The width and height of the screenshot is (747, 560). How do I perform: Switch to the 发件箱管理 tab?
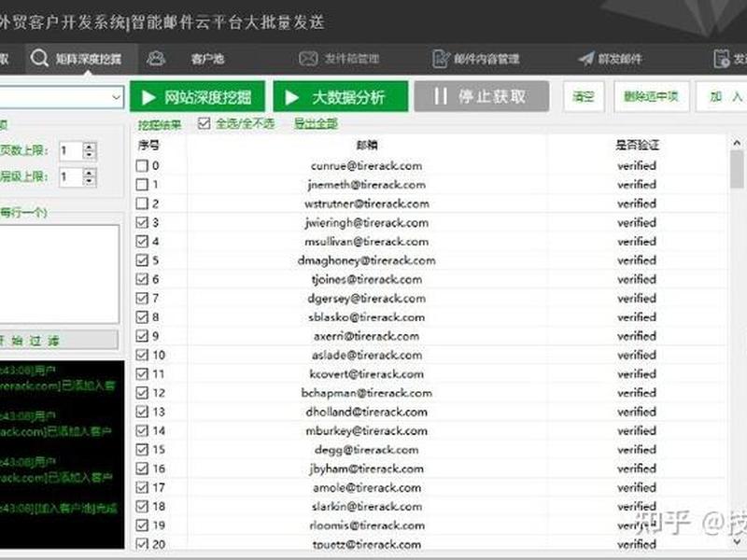pyautogui.click(x=352, y=59)
